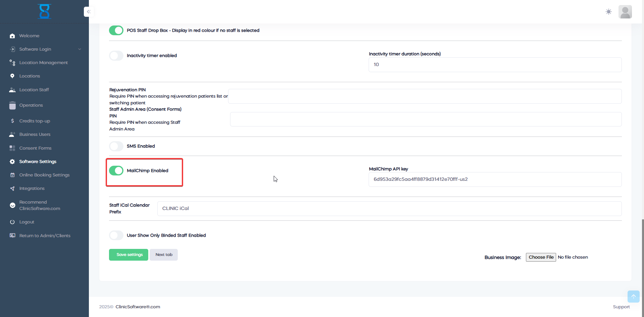This screenshot has height=317, width=644.
Task: Open Online Booking Settings menu item
Action: (44, 175)
